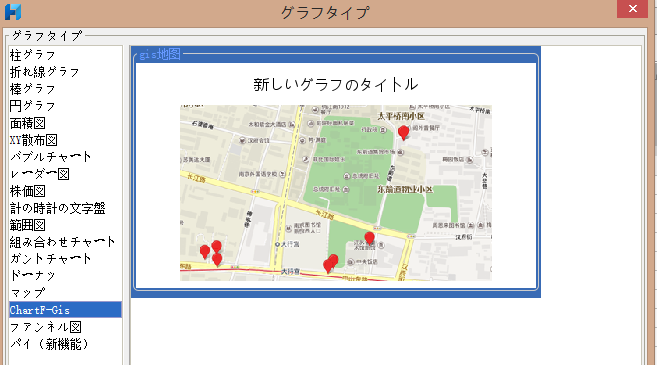Choose 折れ線グラフ from the list

coord(65,72)
